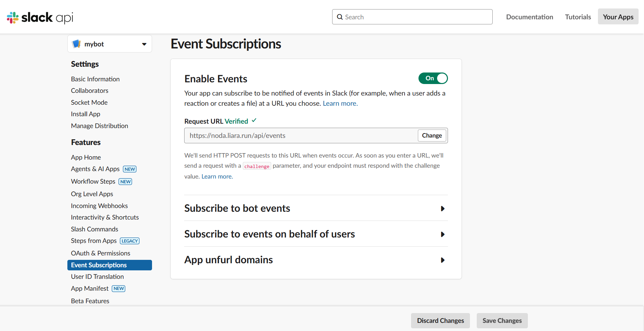Click the Slack API logo
644x331 pixels.
click(40, 17)
